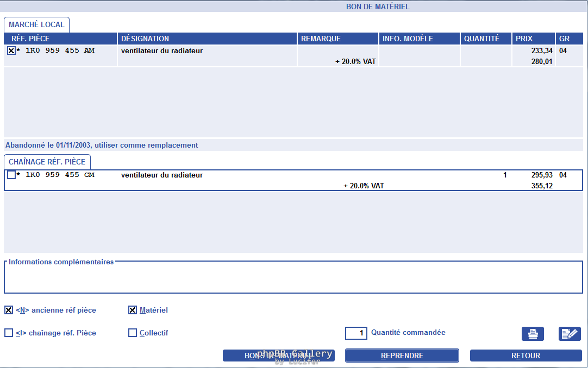
Task: Check the 1K0 959 455 CM part checkbox
Action: click(x=11, y=175)
